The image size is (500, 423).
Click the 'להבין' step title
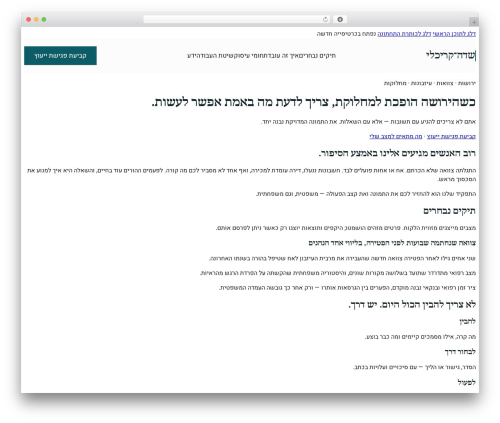point(467,321)
